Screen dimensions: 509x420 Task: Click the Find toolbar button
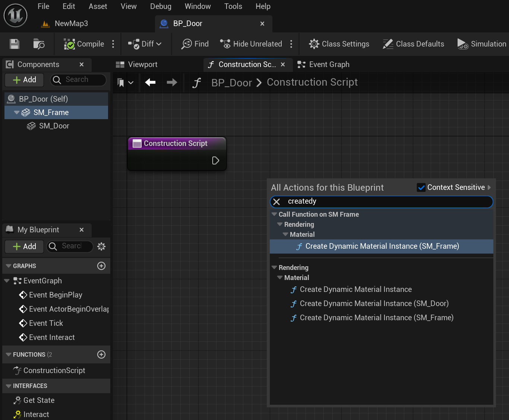(195, 44)
